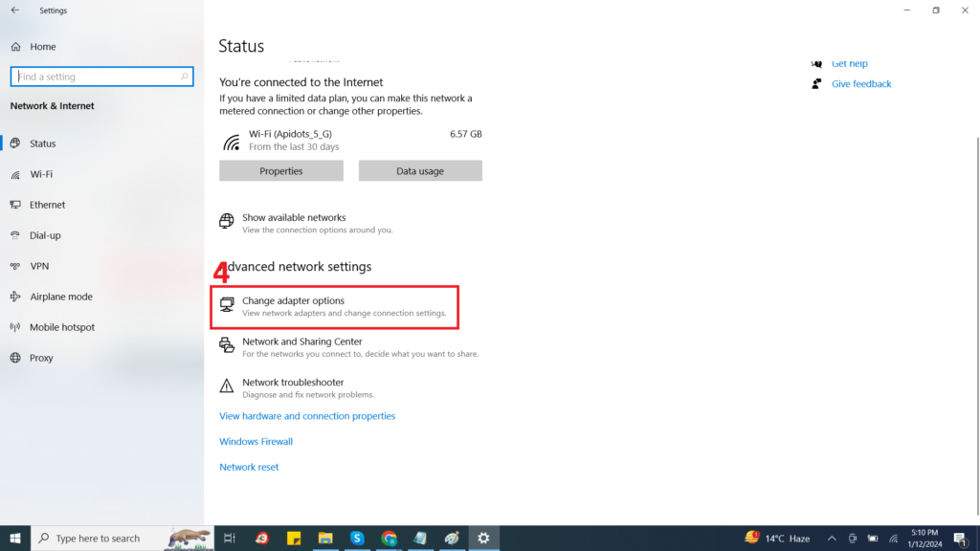Viewport: 980px width, 551px height.
Task: Click the Find a setting search box
Action: pos(96,77)
